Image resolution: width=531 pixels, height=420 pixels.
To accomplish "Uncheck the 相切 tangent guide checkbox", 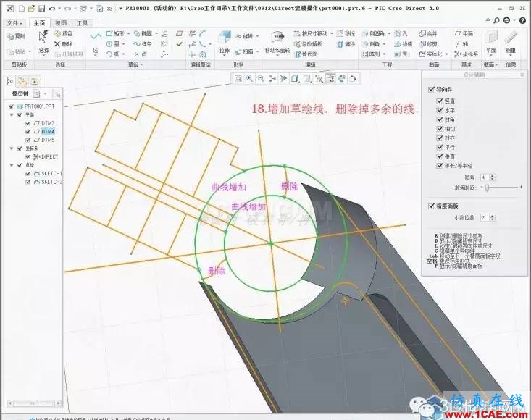I will tap(440, 129).
